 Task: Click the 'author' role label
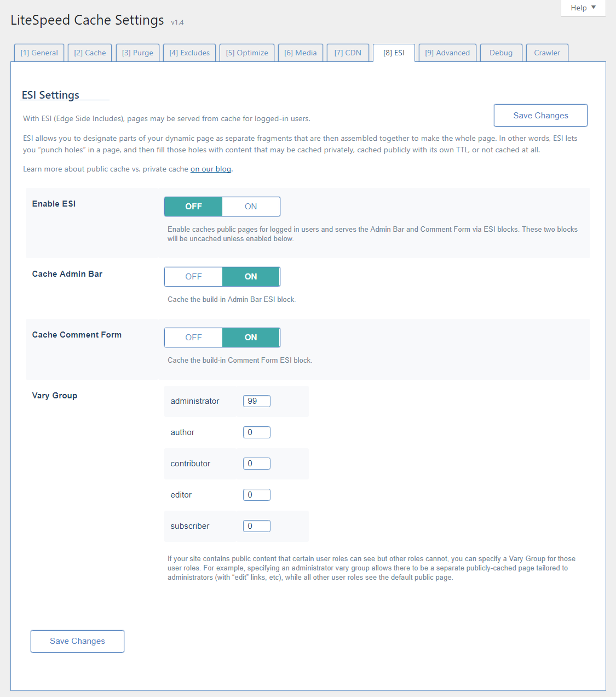pos(182,432)
